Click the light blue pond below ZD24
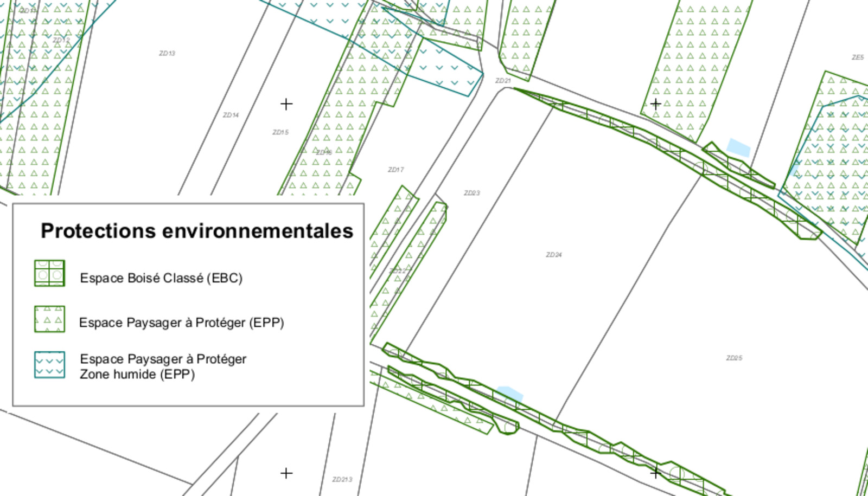The width and height of the screenshot is (868, 496). pos(510,394)
